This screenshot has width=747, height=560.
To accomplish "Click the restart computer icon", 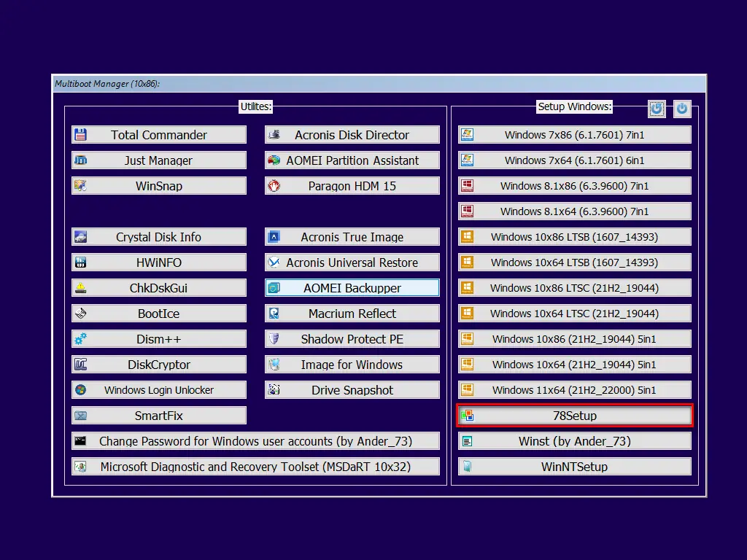I will [x=657, y=108].
